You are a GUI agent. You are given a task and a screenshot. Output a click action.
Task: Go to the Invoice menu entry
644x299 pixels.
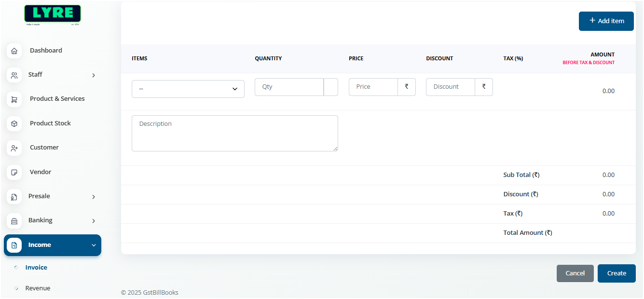pyautogui.click(x=36, y=267)
